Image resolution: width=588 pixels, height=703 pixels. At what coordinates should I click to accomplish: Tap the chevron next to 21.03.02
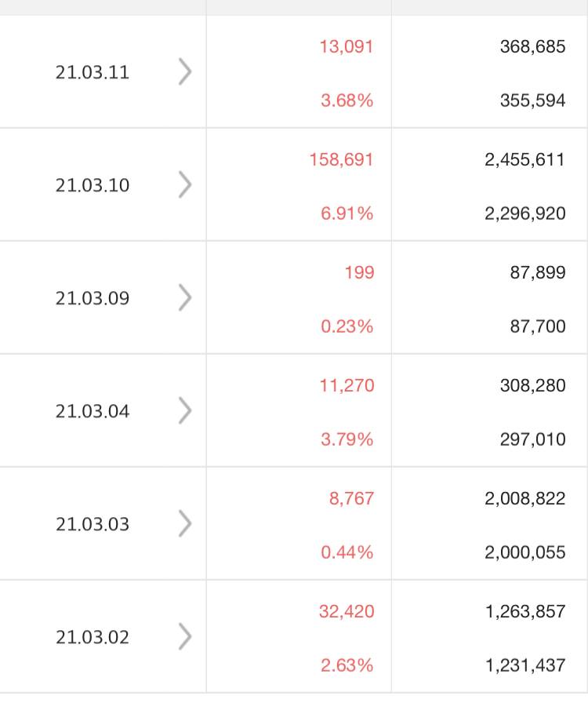click(185, 636)
